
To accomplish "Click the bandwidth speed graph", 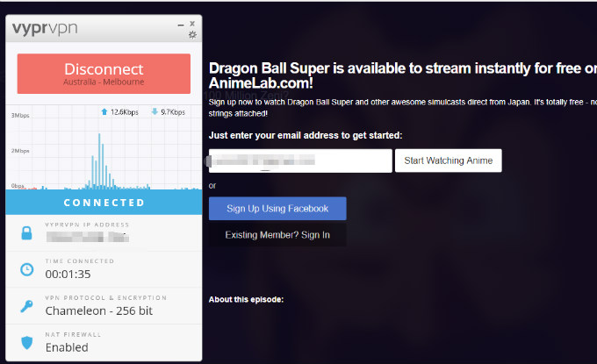I will point(104,147).
